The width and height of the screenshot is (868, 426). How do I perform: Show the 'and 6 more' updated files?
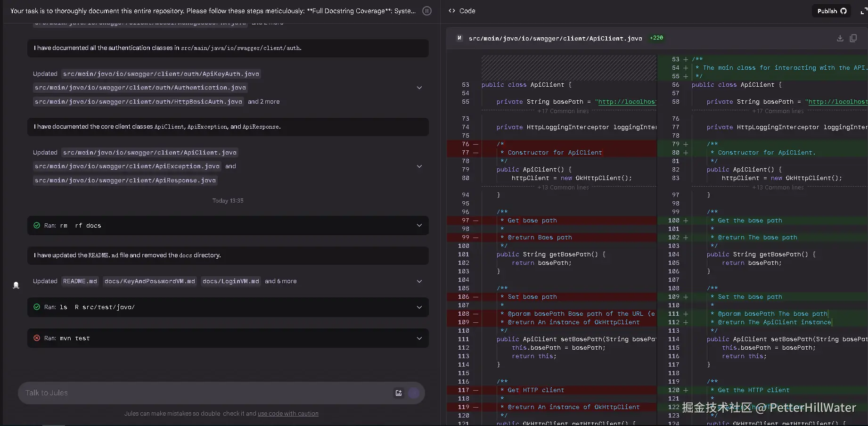[x=281, y=281]
